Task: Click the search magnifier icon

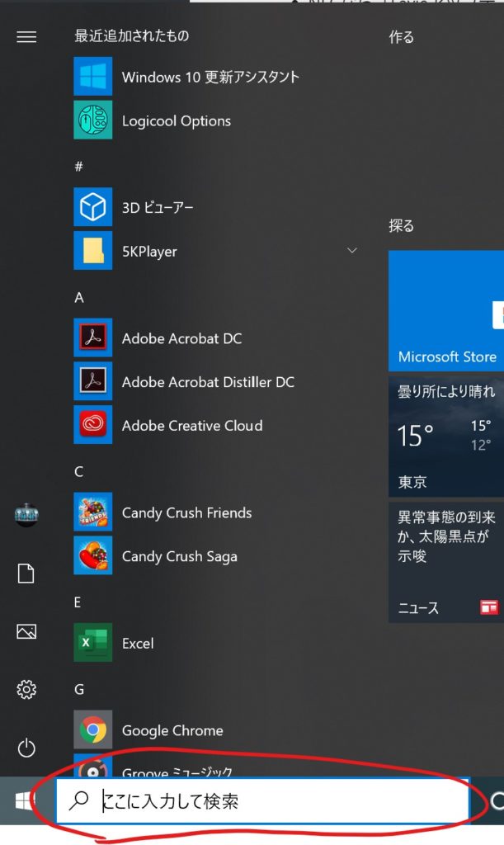Action: [x=78, y=800]
